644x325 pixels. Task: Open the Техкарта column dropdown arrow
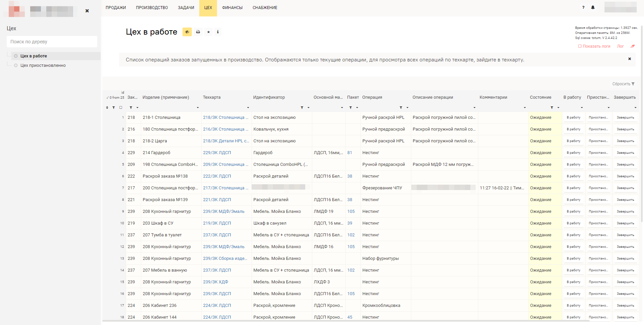[248, 108]
